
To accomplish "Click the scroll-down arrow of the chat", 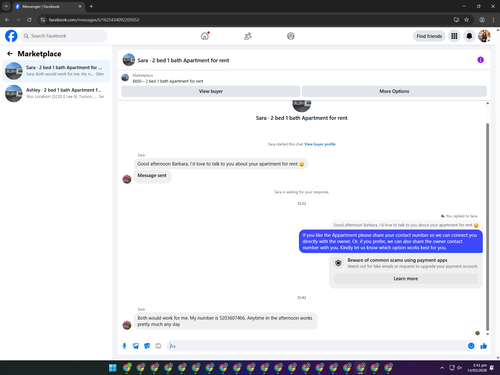I will click(487, 334).
